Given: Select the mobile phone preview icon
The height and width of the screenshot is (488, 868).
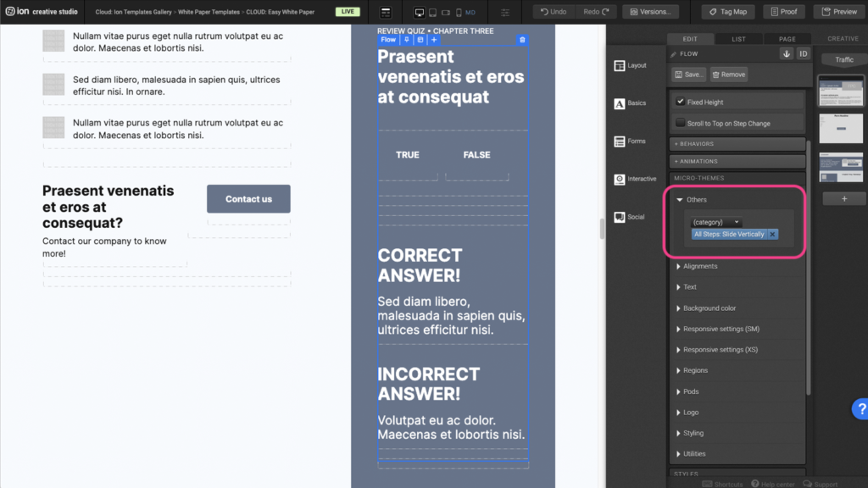Looking at the screenshot, I should pos(459,13).
